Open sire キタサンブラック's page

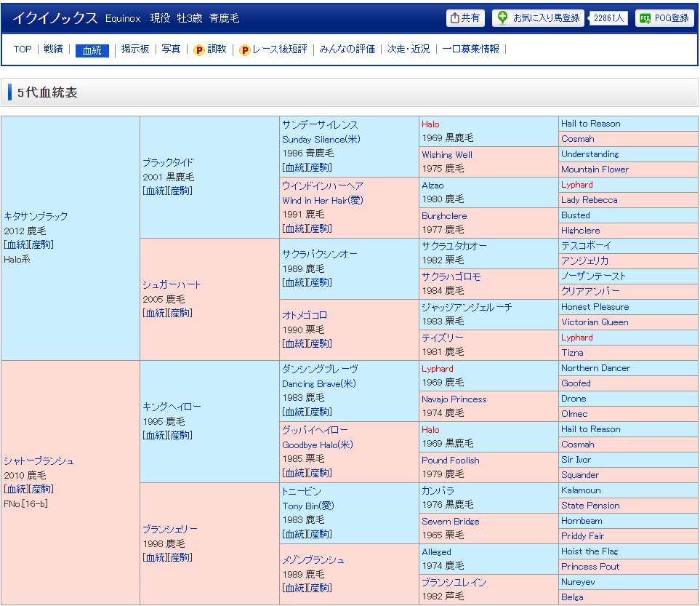[x=36, y=216]
